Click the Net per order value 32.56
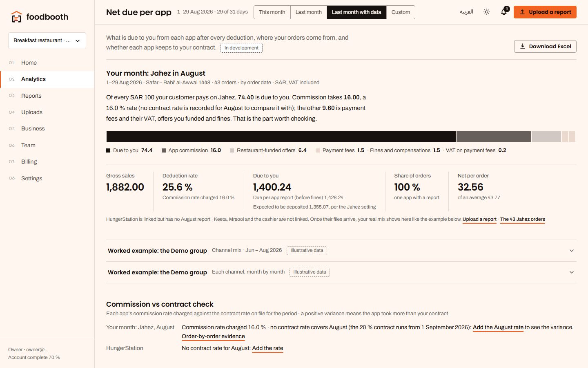 (x=470, y=187)
